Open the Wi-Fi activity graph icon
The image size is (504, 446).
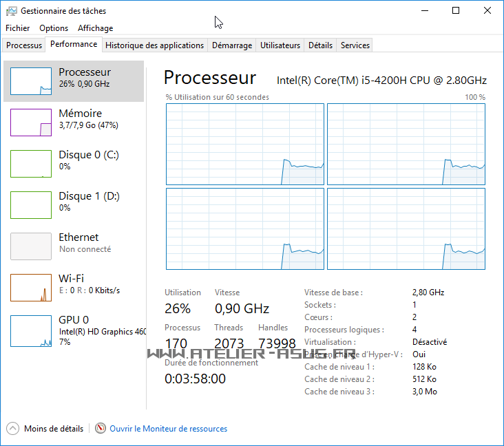pyautogui.click(x=31, y=288)
